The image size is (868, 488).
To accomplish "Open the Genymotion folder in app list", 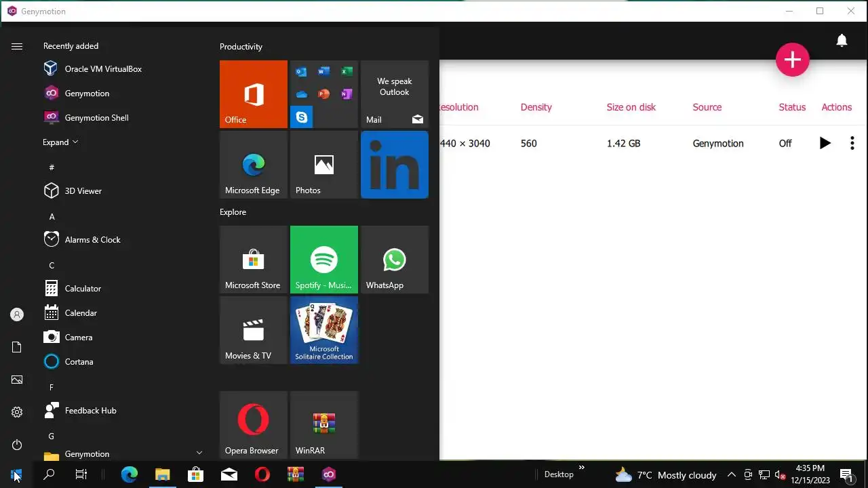I will [122, 453].
